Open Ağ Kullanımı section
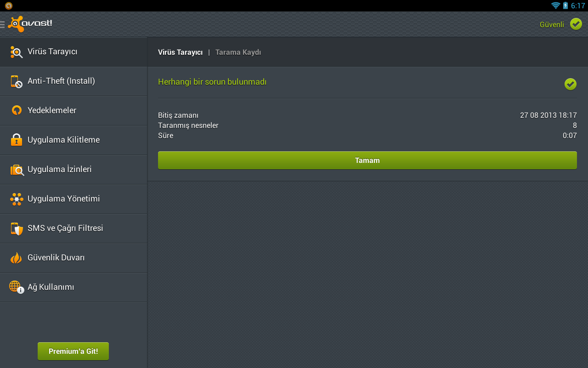The image size is (588, 368). pos(73,287)
